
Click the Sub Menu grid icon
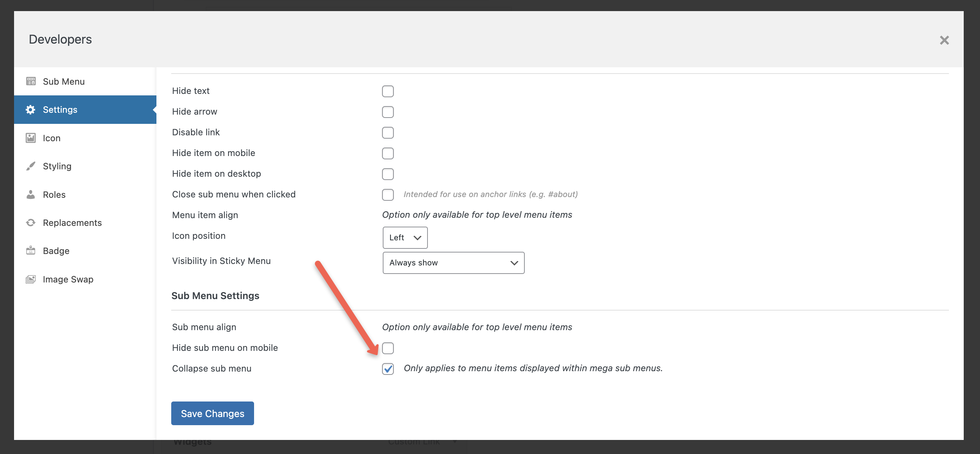pos(31,81)
